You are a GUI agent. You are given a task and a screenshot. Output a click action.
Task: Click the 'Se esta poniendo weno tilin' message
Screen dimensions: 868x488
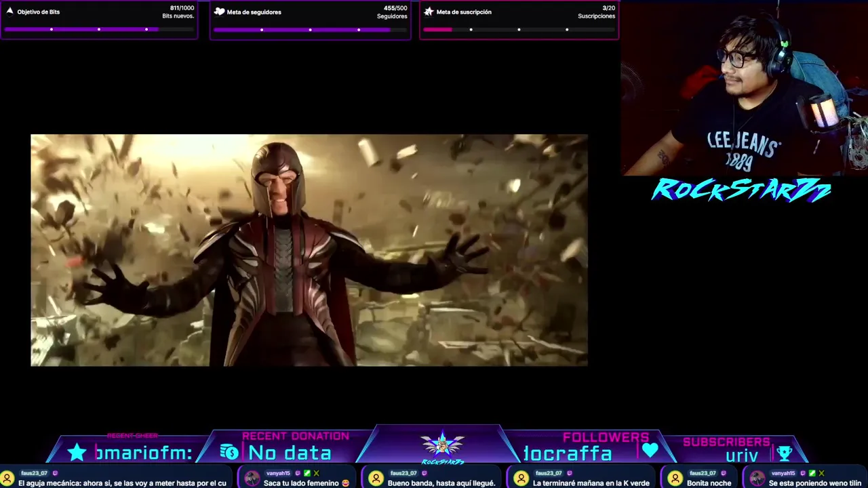coord(815,483)
